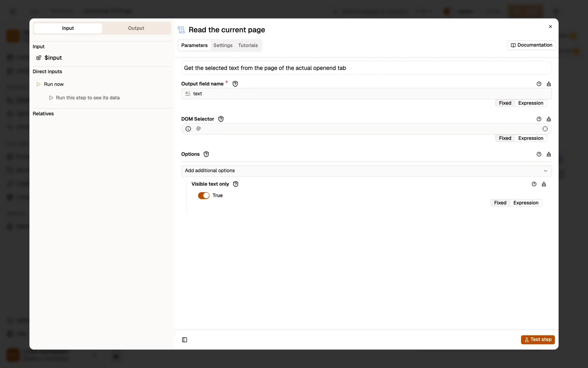Select Expression mode for DOM Selector
588x368 pixels.
[x=531, y=138]
